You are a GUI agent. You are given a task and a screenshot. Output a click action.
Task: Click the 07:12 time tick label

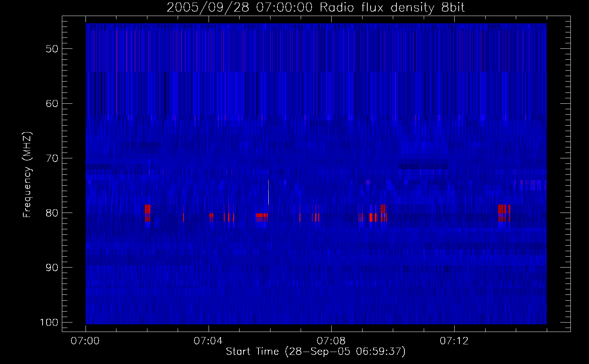pyautogui.click(x=454, y=341)
